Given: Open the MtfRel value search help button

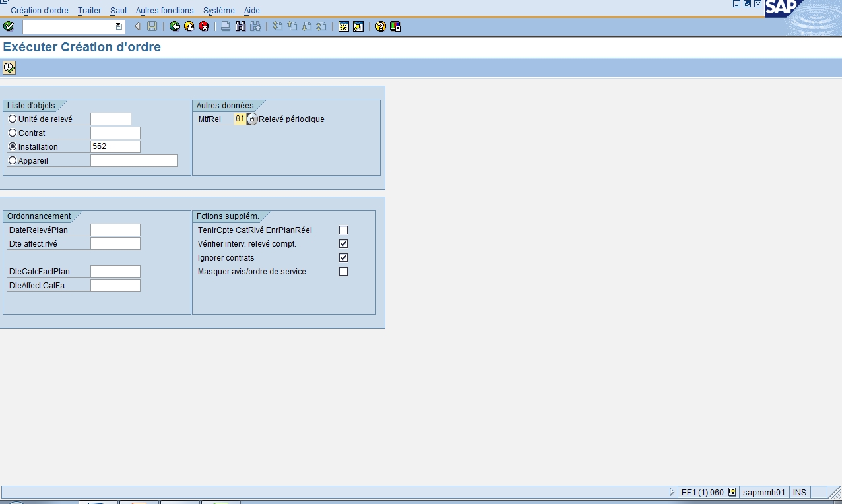Looking at the screenshot, I should pos(253,119).
